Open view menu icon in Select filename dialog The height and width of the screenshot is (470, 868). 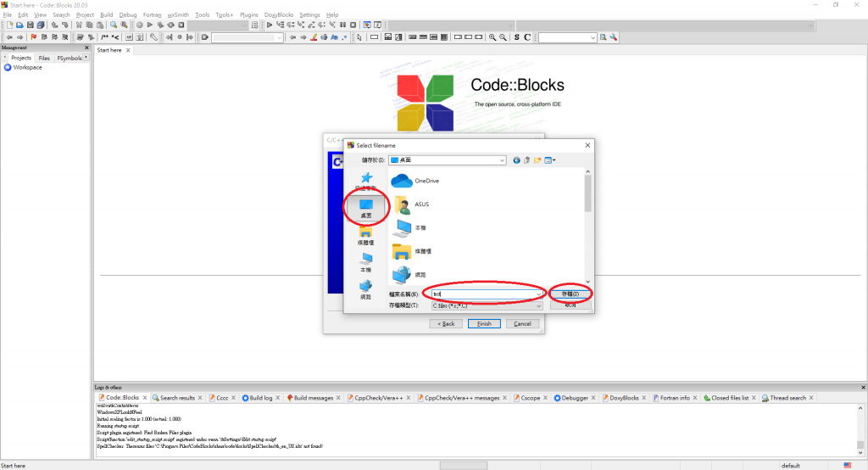coord(549,160)
